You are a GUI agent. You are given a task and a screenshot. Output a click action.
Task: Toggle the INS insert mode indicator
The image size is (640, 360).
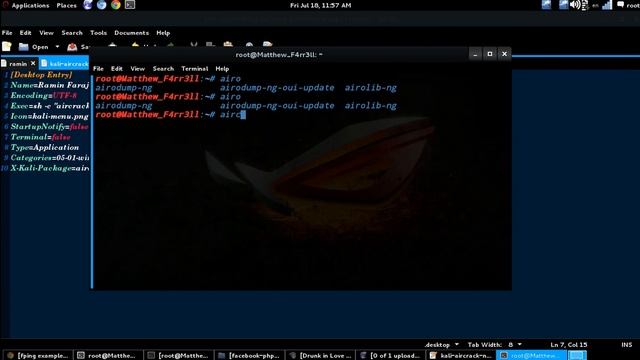click(x=627, y=344)
